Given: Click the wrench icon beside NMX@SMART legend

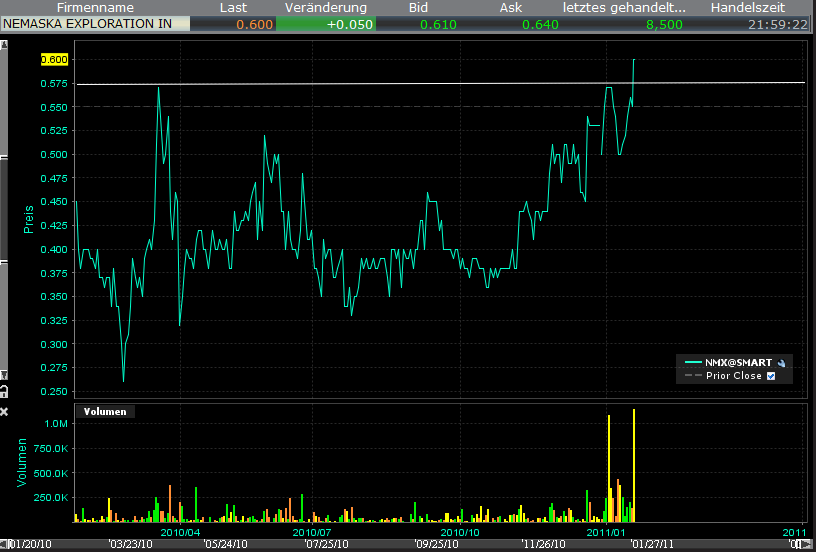Looking at the screenshot, I should click(x=780, y=363).
